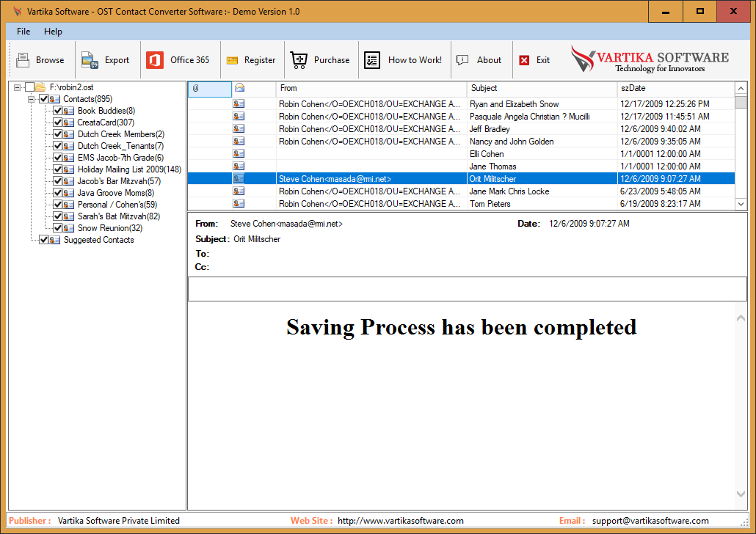Image resolution: width=756 pixels, height=534 pixels.
Task: Close the OST Contact Converter window
Action: point(733,12)
